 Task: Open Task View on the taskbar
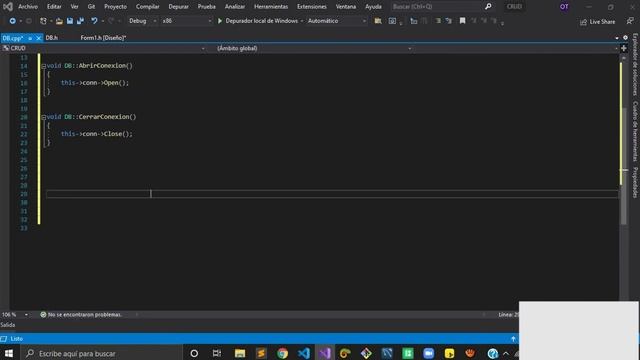pos(217,353)
